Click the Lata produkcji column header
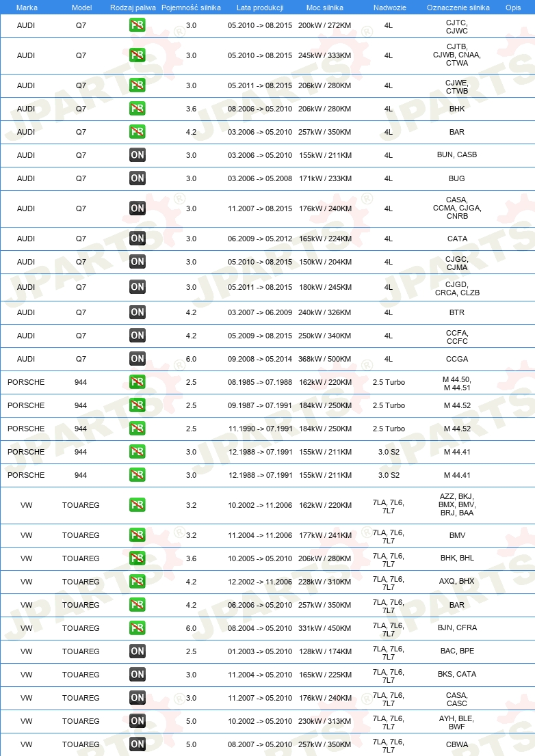The height and width of the screenshot is (756, 535). click(260, 8)
